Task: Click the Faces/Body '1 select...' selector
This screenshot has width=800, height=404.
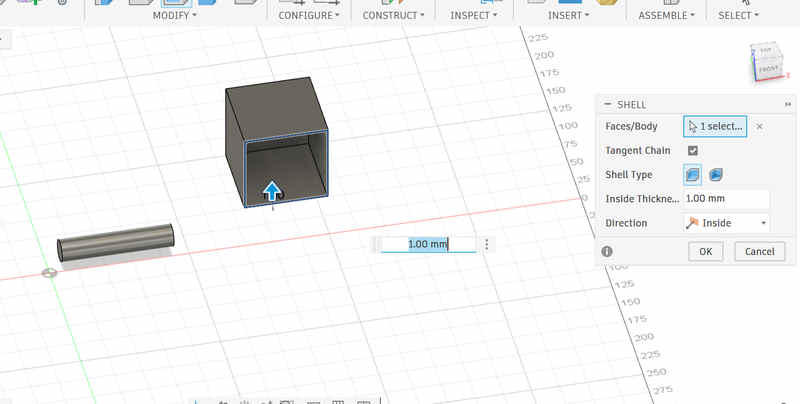Action: [x=715, y=127]
